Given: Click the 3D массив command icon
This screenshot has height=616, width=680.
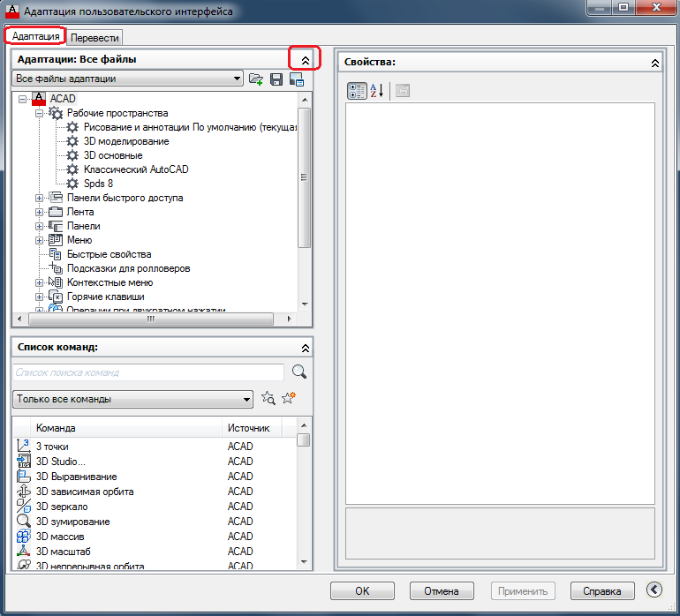Looking at the screenshot, I should (x=24, y=537).
